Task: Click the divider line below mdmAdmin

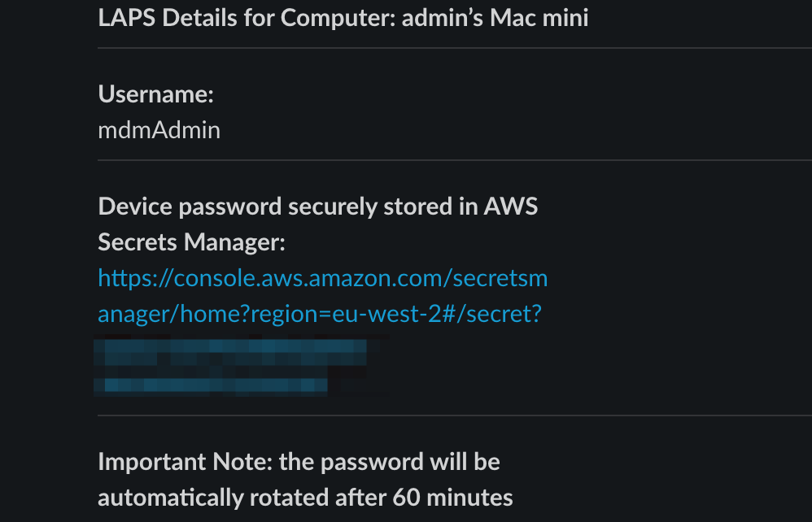Action: [454, 160]
